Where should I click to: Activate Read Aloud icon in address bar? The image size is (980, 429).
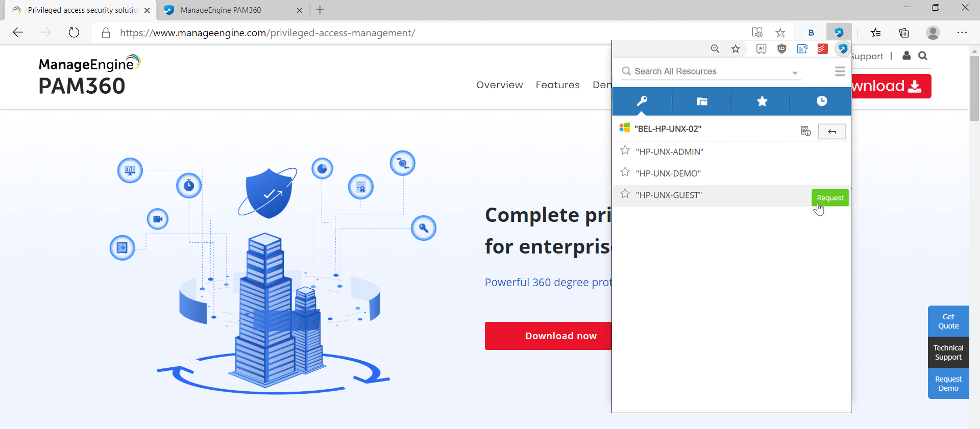click(x=757, y=33)
